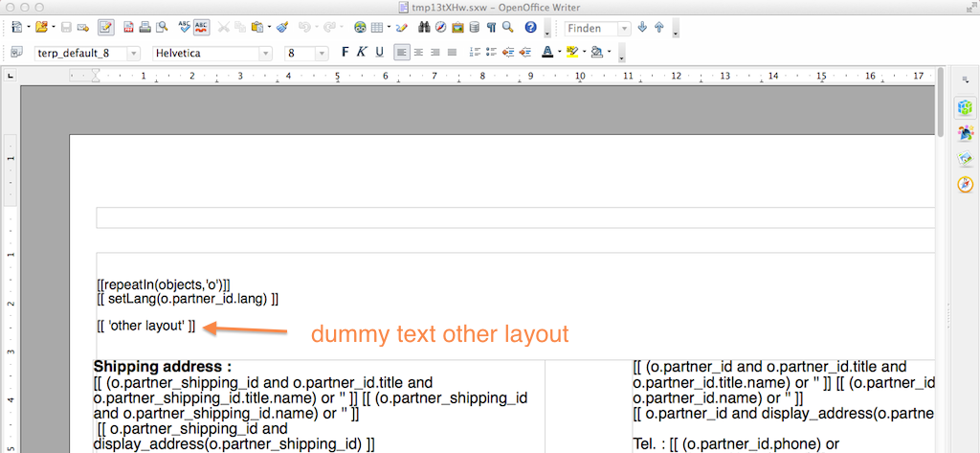Image resolution: width=980 pixels, height=453 pixels.
Task: Center the paragraph text
Action: point(419,53)
